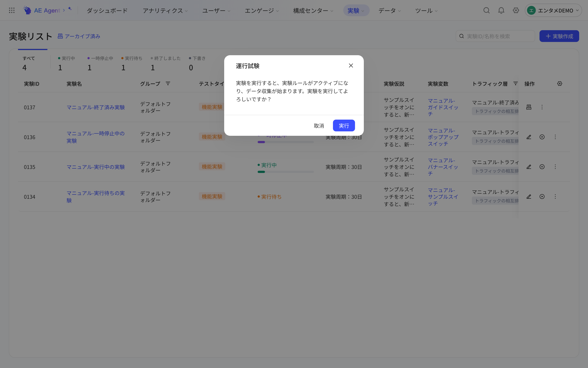The image size is (588, 368).
Task: Open the トラフィック層 column filter icon
Action: [x=516, y=84]
